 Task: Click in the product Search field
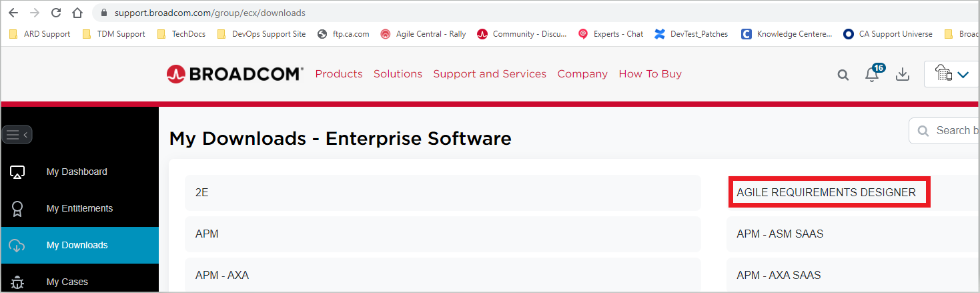954,131
